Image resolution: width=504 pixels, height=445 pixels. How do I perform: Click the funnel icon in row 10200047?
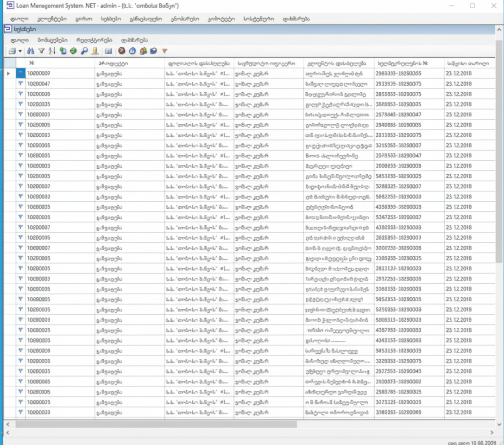point(20,83)
